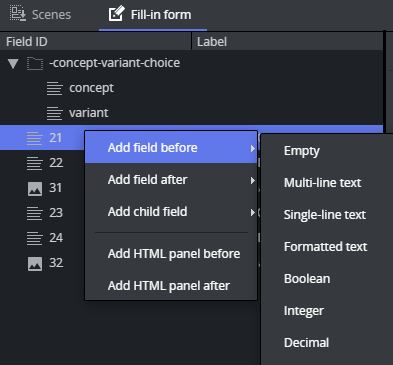
Task: Expand the Add field after submenu arrow
Action: (252, 180)
